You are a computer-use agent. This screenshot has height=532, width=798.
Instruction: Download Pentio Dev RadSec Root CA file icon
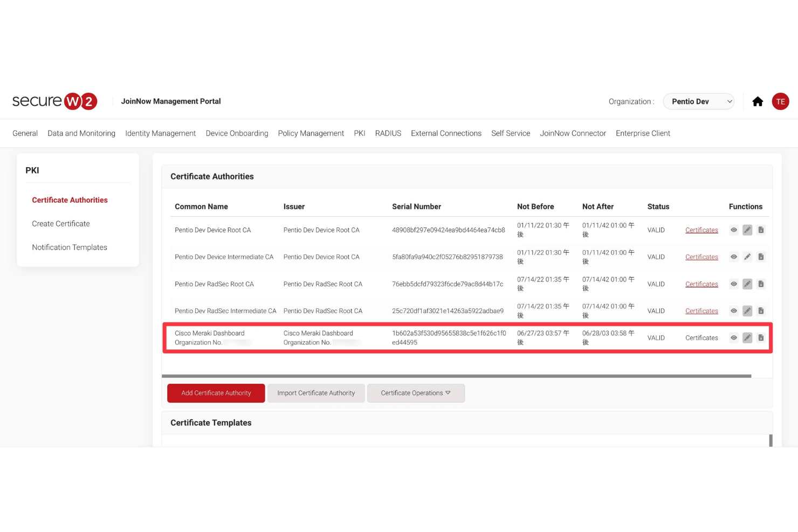(761, 284)
